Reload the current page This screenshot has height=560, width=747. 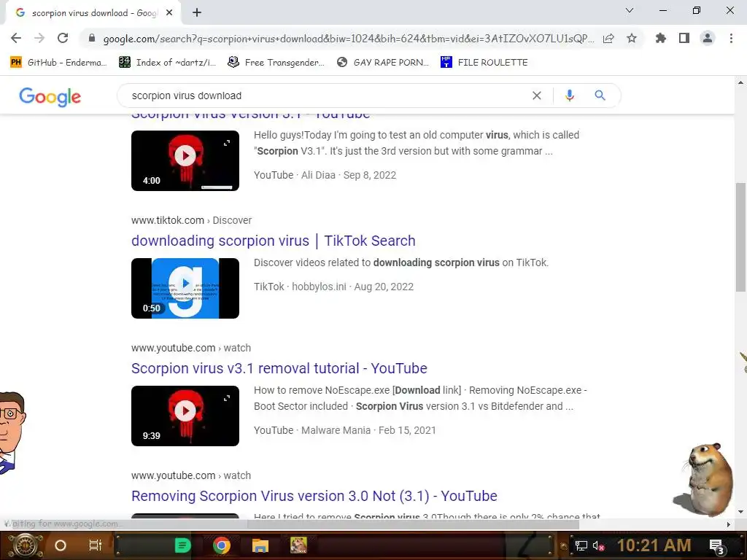point(63,38)
